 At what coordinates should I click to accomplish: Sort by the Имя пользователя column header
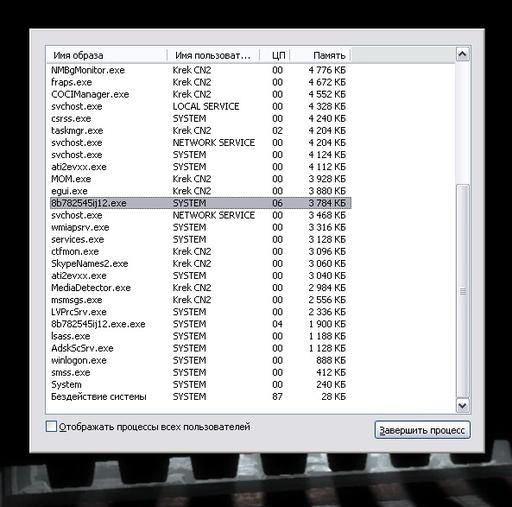click(213, 55)
